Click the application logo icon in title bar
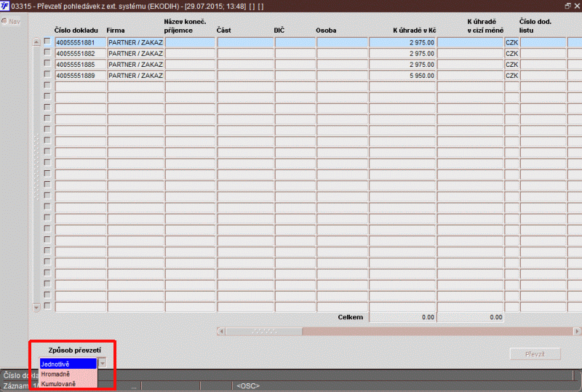 click(5, 6)
